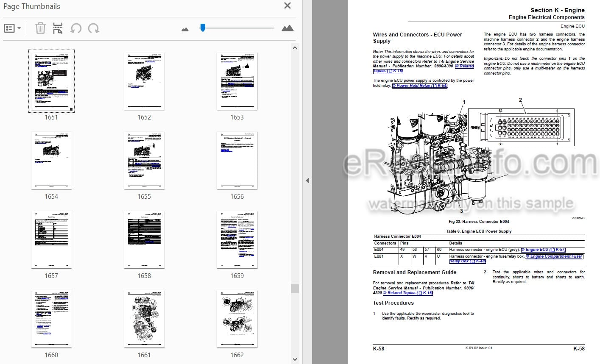Open the Engine ECU K-57 link

[x=543, y=250]
